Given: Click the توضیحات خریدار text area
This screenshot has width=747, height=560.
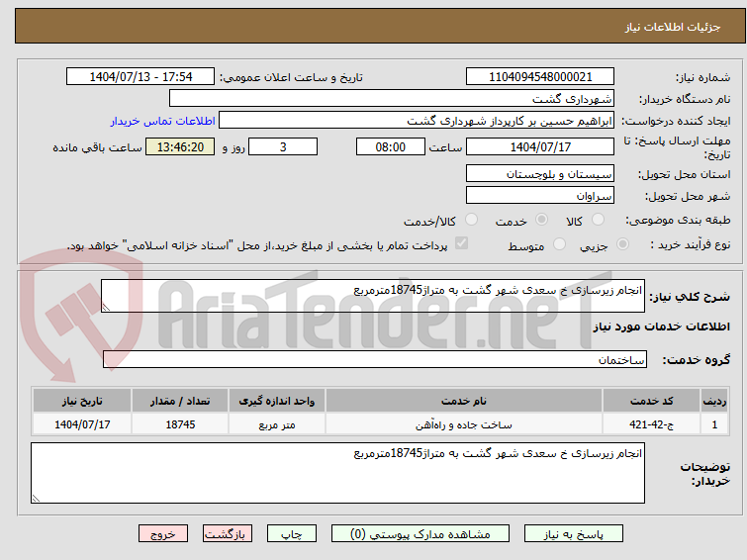Looking at the screenshot, I should click(337, 473).
